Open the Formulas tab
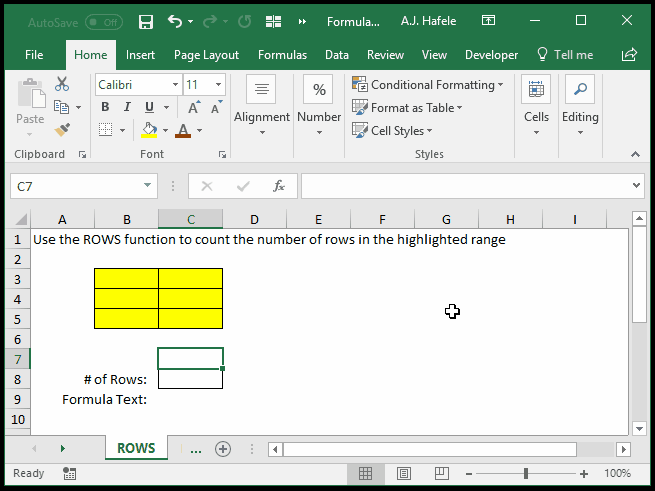The height and width of the screenshot is (491, 655). tap(282, 55)
